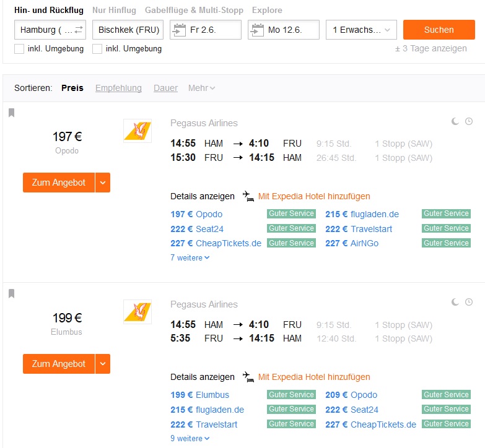Open 215 € flugladen.de offer in second result
This screenshot has width=485, height=448.
coord(208,410)
